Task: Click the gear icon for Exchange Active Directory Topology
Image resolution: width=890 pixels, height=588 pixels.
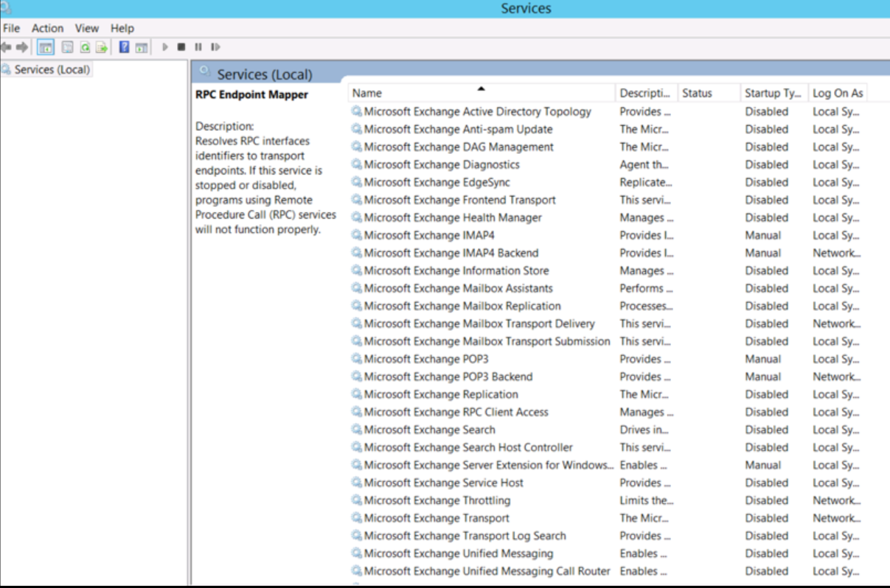Action: [357, 112]
